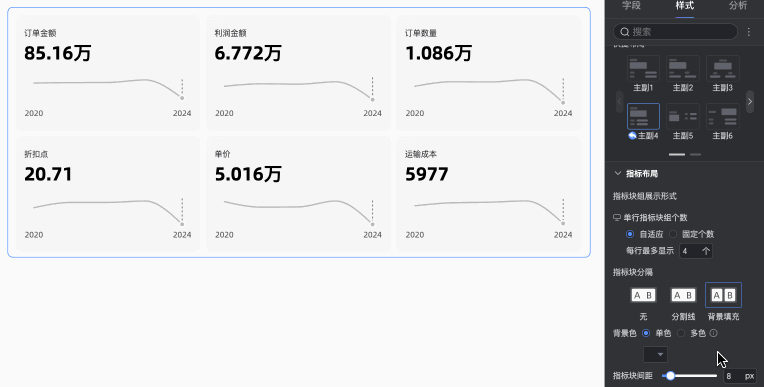Click the blue undo icon beside 主副4
The width and height of the screenshot is (764, 387).
[632, 135]
